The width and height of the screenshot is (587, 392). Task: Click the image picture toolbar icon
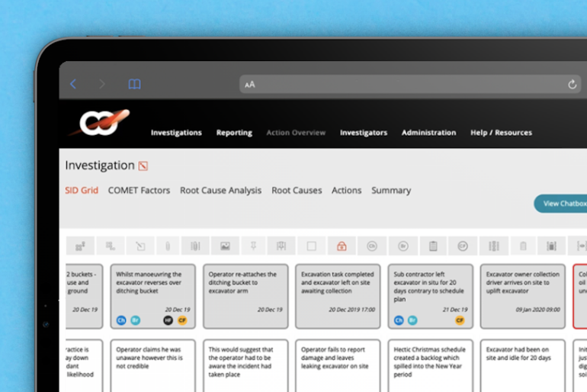pyautogui.click(x=225, y=246)
